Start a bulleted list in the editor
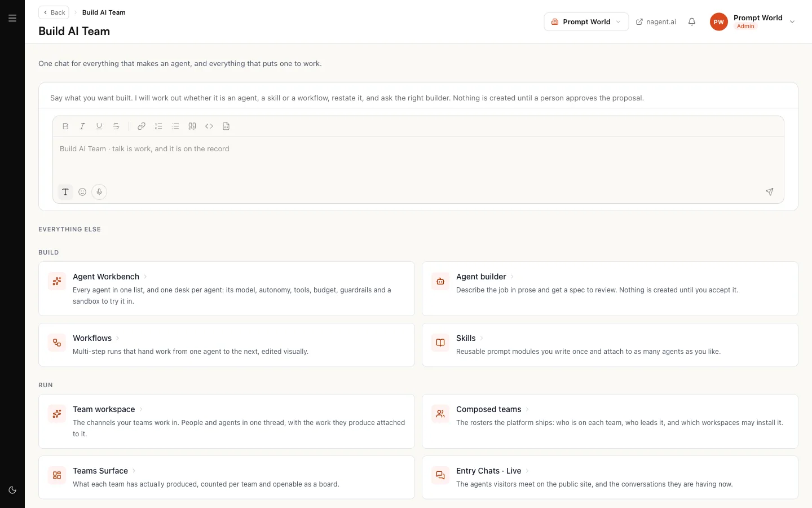The width and height of the screenshot is (812, 508). (x=175, y=126)
